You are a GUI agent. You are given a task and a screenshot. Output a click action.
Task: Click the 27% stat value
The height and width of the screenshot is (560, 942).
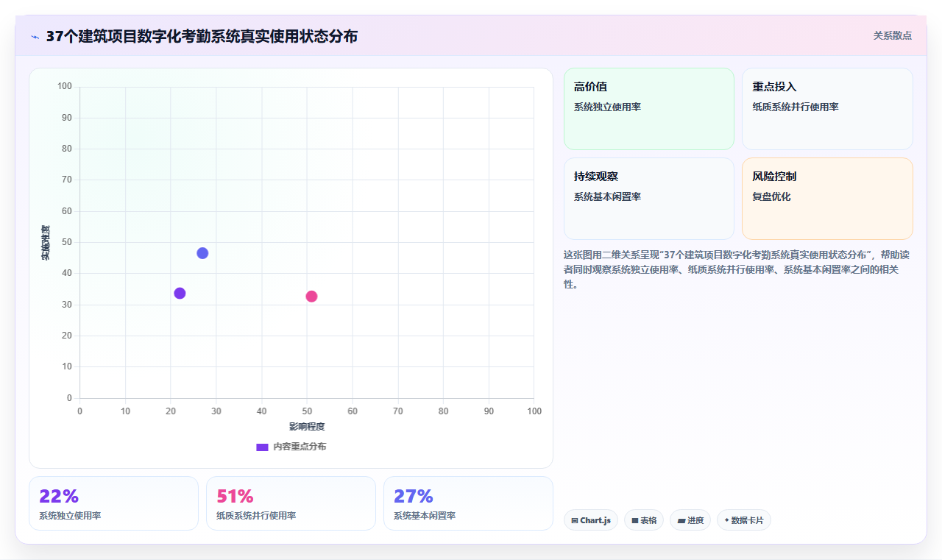(x=414, y=497)
